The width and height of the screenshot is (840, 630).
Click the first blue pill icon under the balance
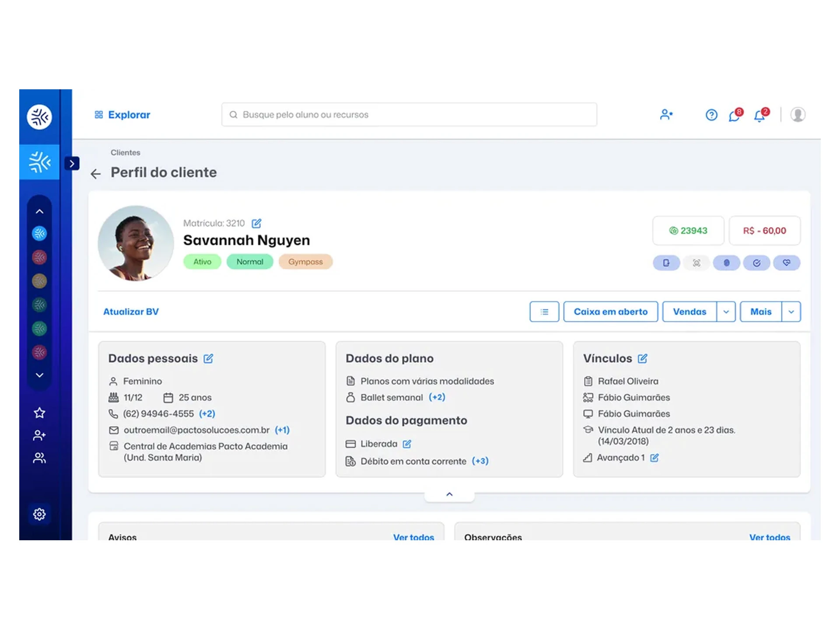pyautogui.click(x=666, y=263)
